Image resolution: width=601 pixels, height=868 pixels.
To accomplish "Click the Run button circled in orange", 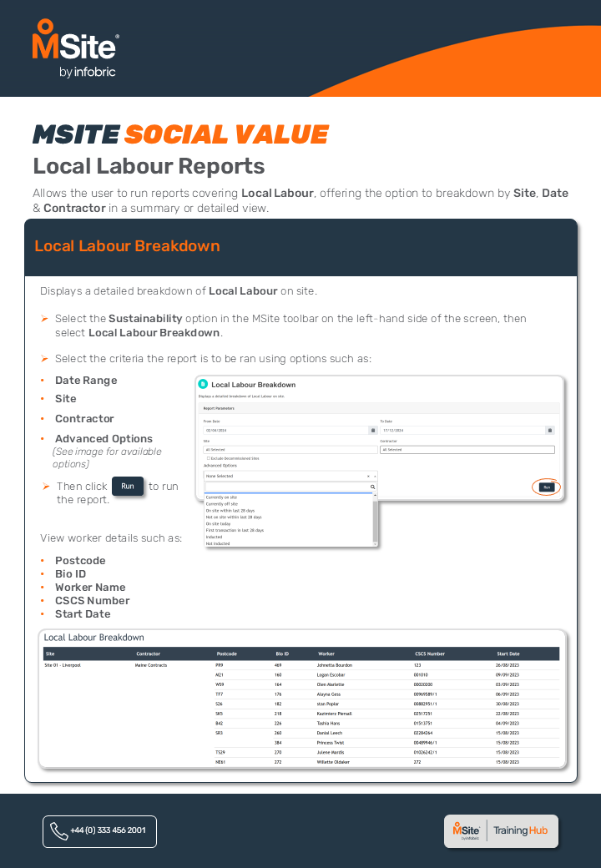I will 547,487.
